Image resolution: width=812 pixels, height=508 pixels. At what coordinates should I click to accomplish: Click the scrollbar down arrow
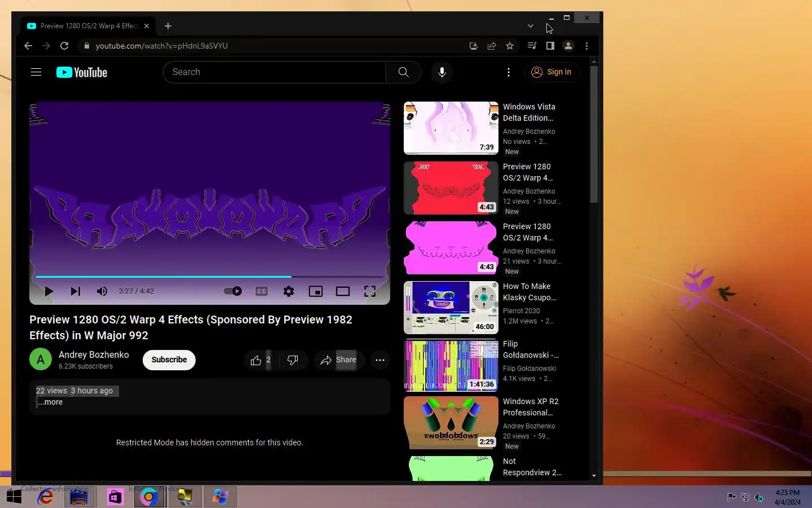594,476
